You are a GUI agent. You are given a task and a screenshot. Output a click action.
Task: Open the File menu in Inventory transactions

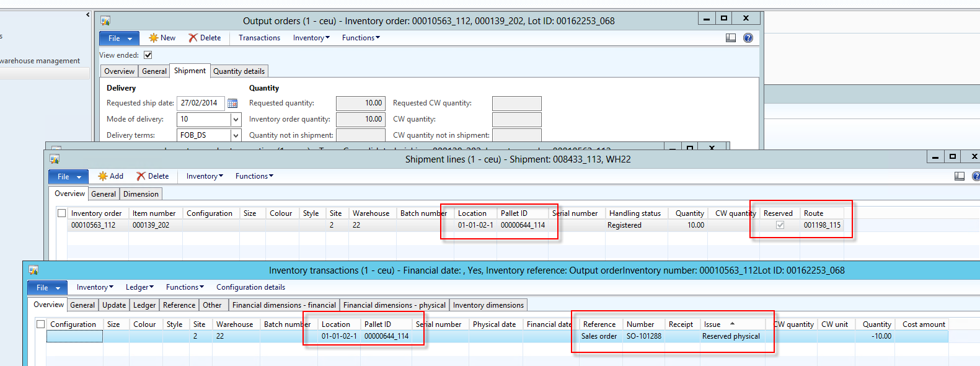(x=48, y=288)
